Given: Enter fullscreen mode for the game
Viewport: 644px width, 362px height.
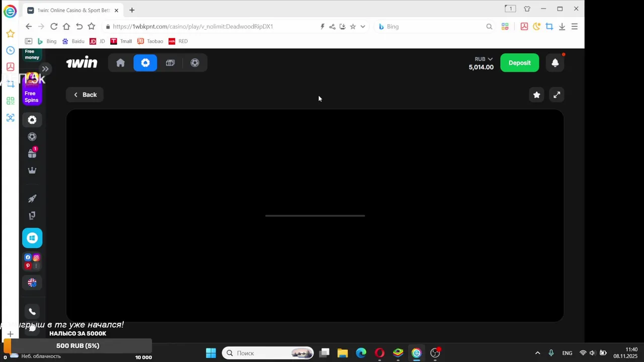Looking at the screenshot, I should point(556,95).
